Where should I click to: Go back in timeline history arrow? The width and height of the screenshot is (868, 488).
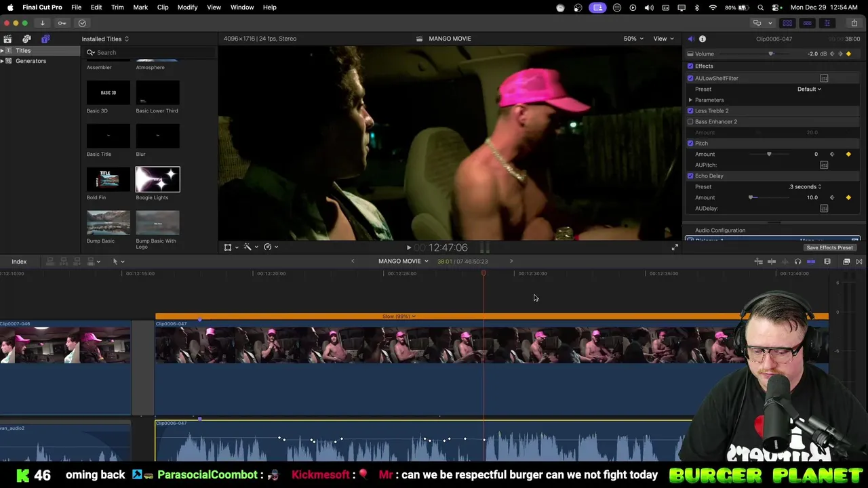click(353, 261)
